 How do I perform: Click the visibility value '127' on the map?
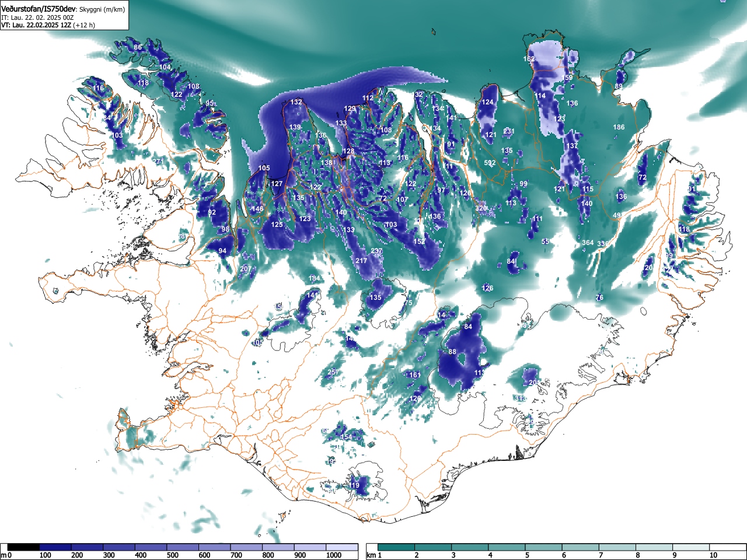click(x=277, y=184)
